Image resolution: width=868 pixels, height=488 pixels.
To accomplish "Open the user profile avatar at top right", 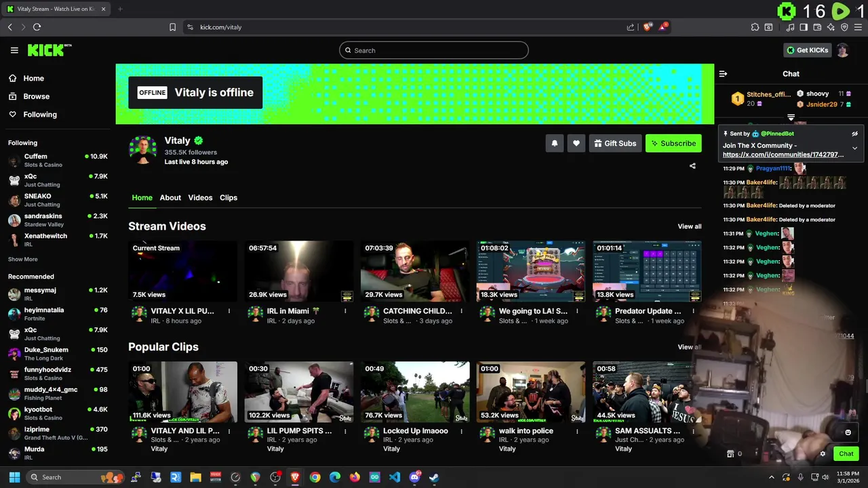I will (842, 50).
